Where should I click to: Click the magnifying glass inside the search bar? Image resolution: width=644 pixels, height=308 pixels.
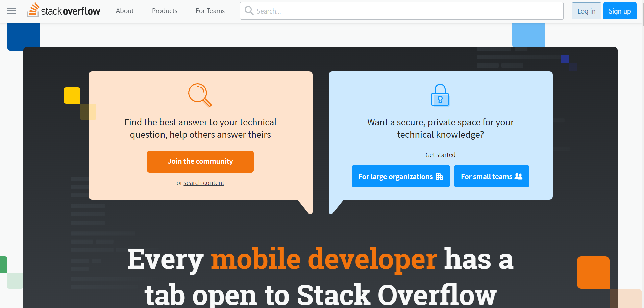(249, 10)
